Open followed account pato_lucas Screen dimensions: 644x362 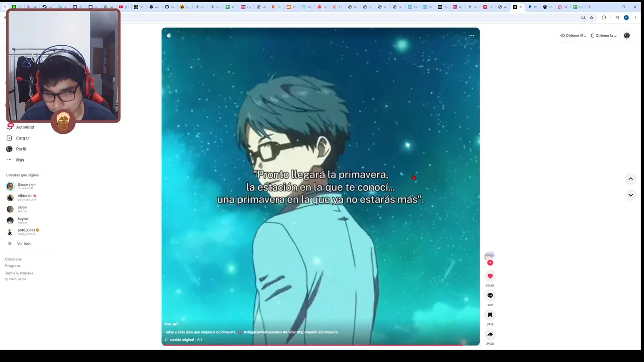tap(28, 232)
